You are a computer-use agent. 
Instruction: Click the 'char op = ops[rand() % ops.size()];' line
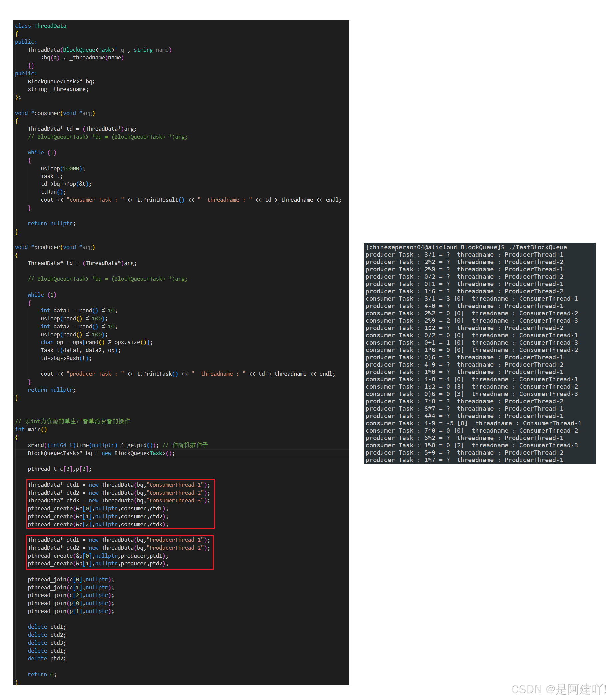[x=97, y=342]
